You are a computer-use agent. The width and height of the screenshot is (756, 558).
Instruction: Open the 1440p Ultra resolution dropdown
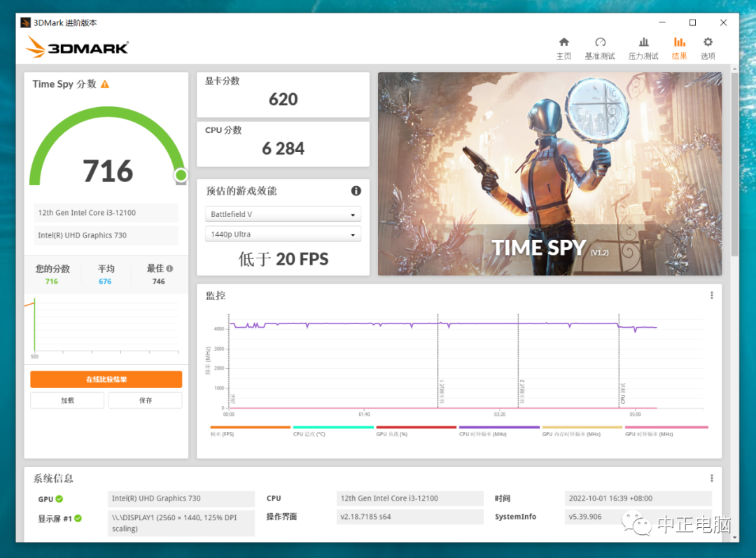(x=283, y=234)
